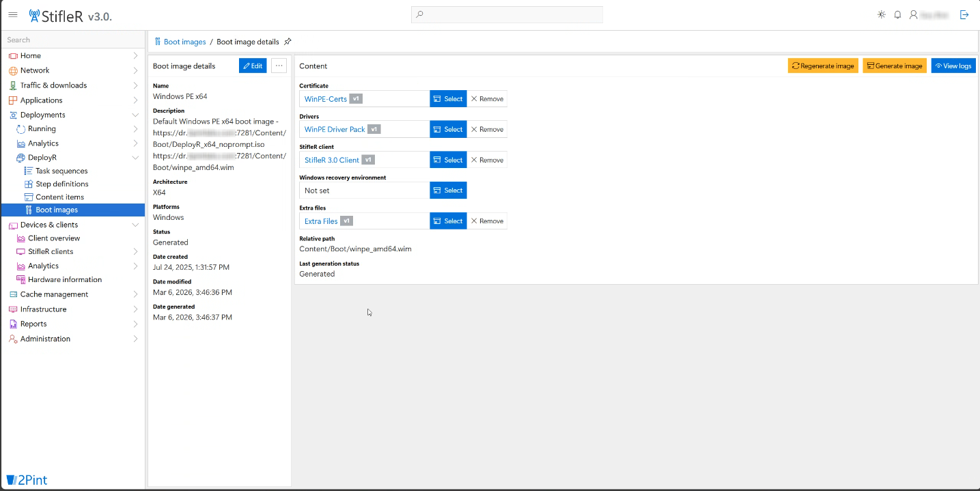Click the Content items icon
Screen dimensions: 980x491
(28, 197)
